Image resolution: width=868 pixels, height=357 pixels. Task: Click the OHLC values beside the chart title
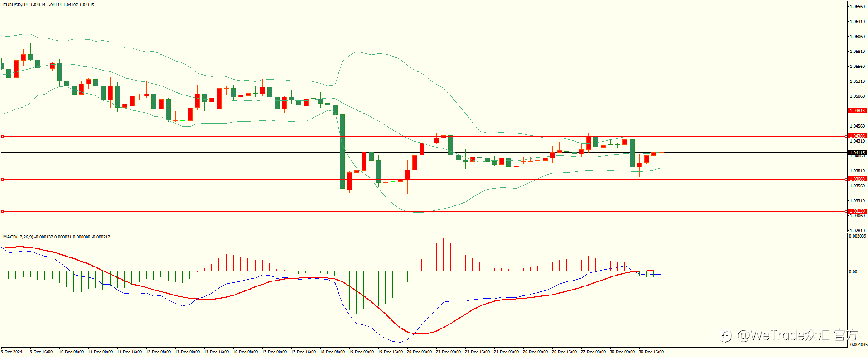63,5
